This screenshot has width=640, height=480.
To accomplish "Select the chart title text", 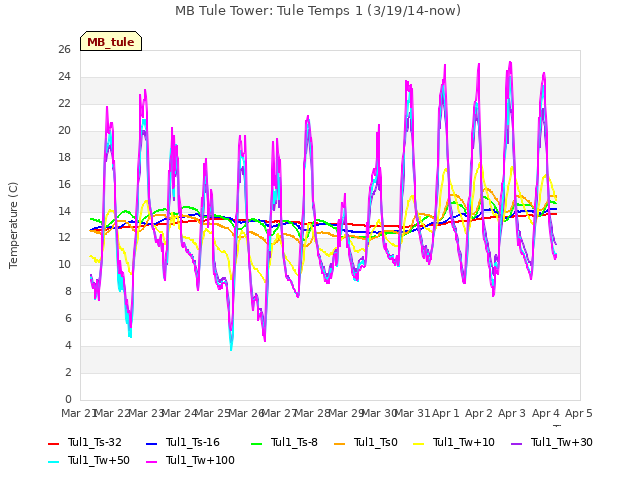I will point(318,11).
